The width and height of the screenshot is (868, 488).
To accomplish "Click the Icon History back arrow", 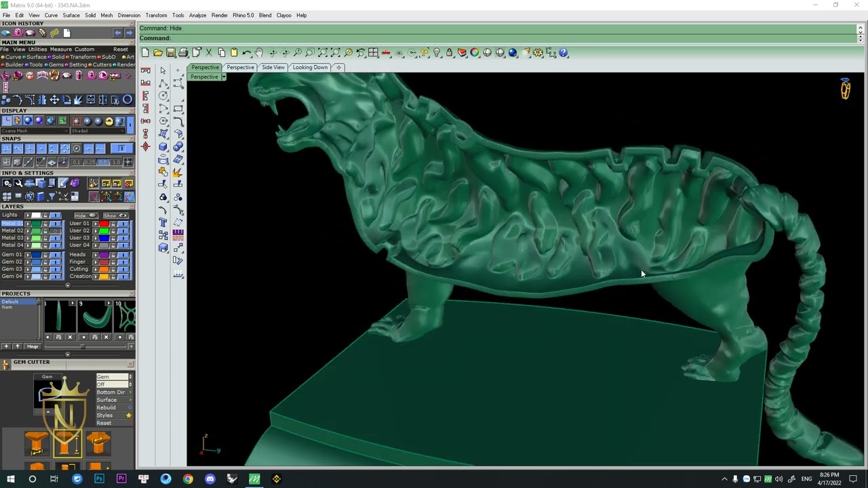I will [x=118, y=33].
